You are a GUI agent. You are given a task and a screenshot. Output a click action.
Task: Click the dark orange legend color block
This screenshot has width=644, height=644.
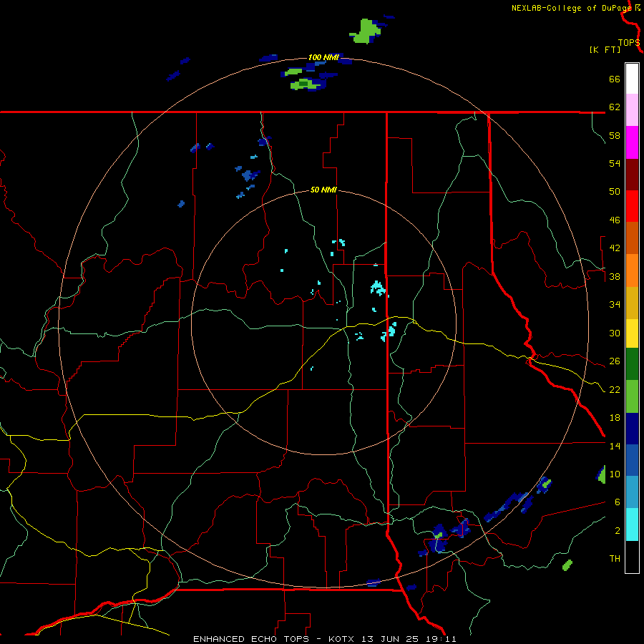tap(632, 238)
